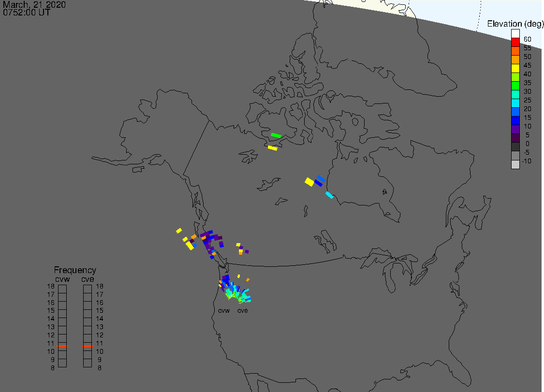Click the red marker on cvw frequency bar
This screenshot has height=392, width=544.
(x=62, y=346)
